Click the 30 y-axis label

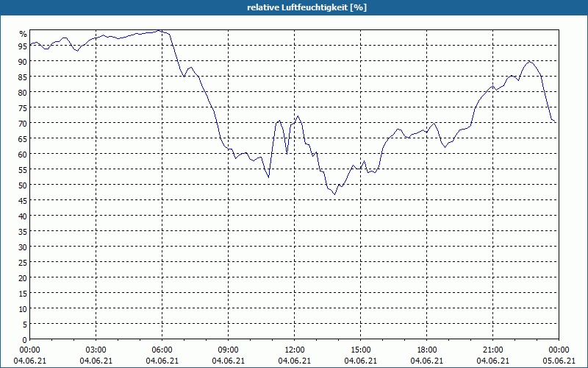23,247
